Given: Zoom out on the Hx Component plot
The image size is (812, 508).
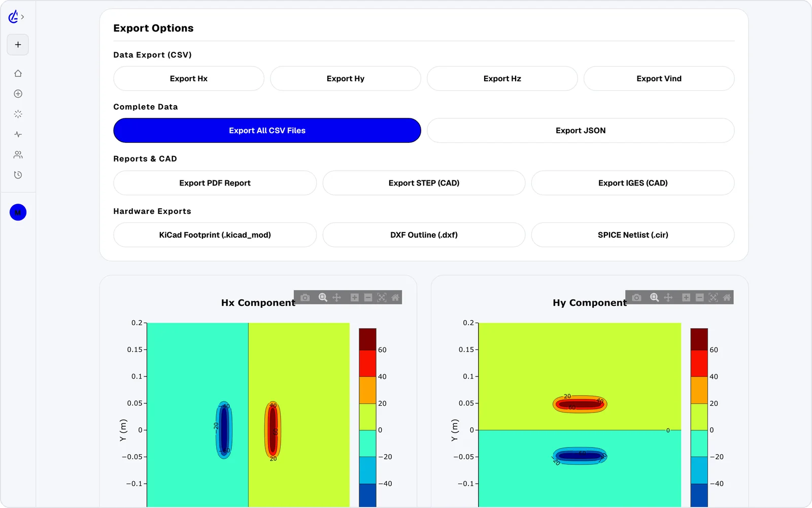Looking at the screenshot, I should [368, 297].
